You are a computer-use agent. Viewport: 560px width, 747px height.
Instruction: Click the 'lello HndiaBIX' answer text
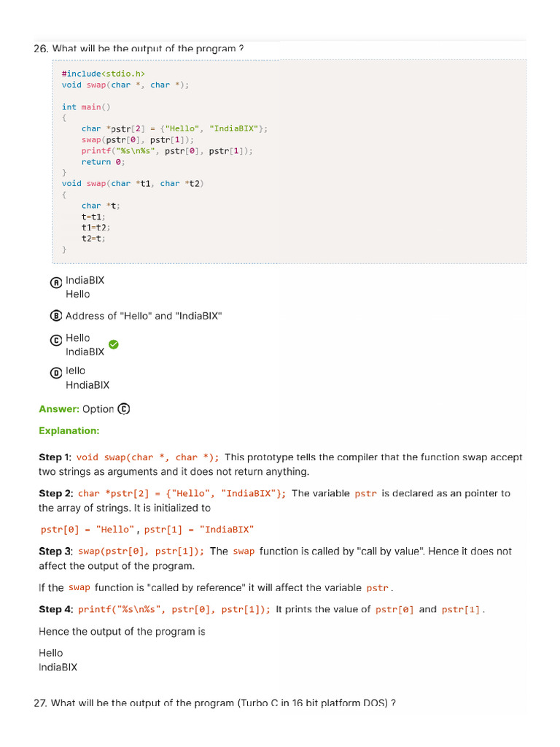pyautogui.click(x=87, y=378)
